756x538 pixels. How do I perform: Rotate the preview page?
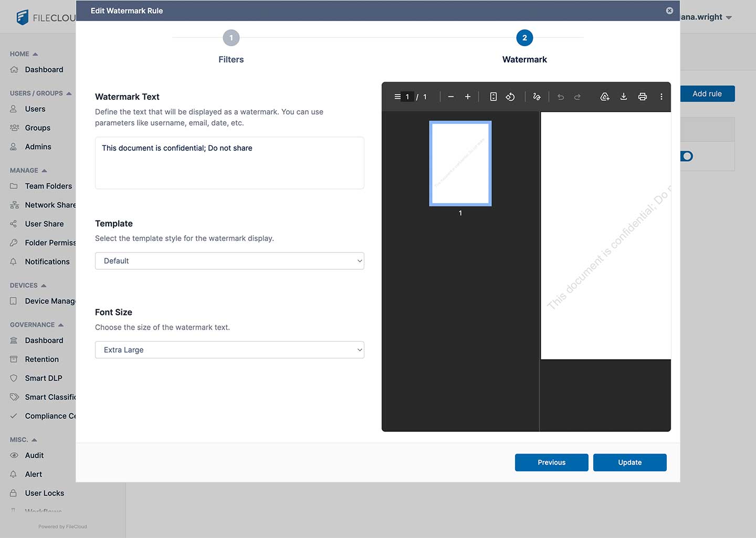[510, 97]
